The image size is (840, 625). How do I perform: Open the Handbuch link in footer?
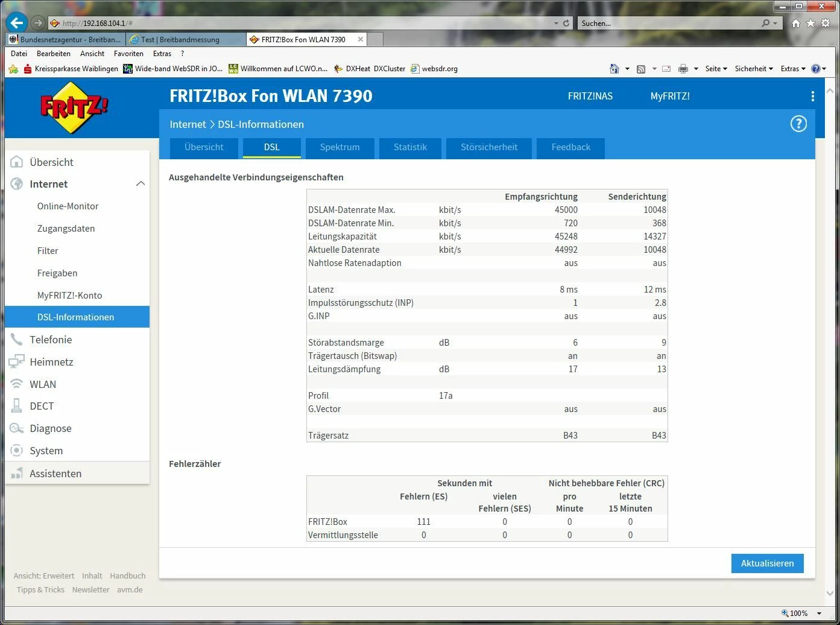coord(127,576)
